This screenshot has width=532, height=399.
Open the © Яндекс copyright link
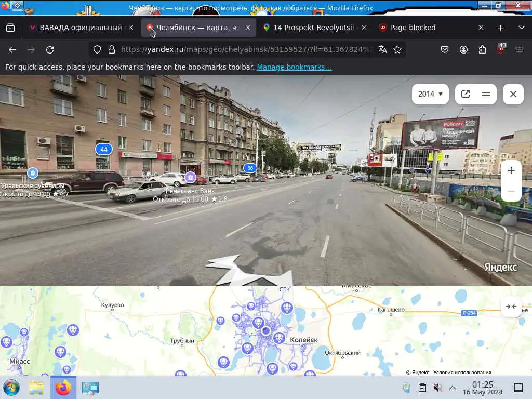pos(418,372)
